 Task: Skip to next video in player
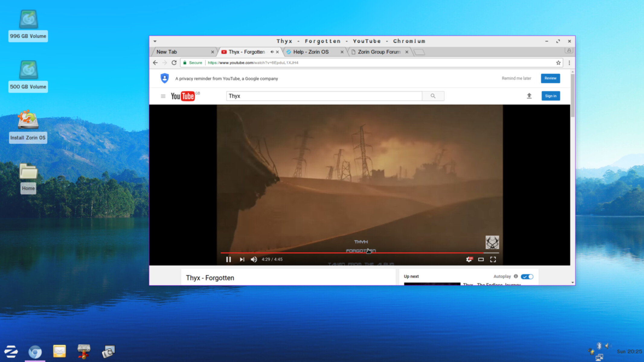point(242,259)
